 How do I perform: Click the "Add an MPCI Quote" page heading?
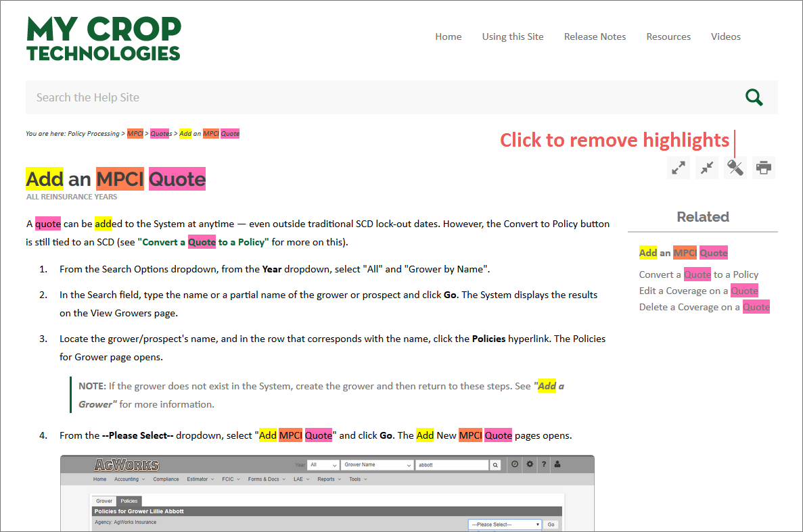[x=116, y=179]
